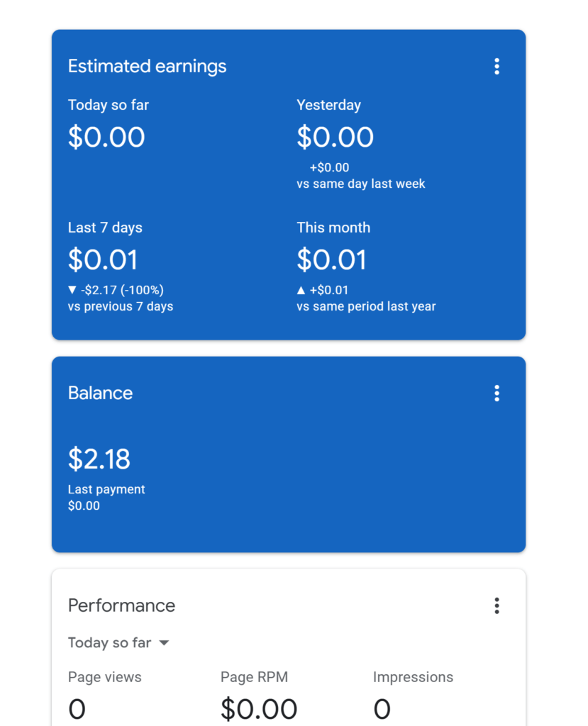This screenshot has width=588, height=726.
Task: Expand the 'Today so far' period dropdown
Action: (x=118, y=642)
